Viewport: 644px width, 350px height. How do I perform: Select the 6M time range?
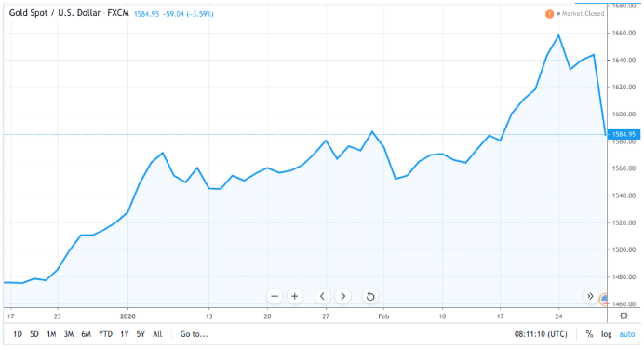point(86,334)
